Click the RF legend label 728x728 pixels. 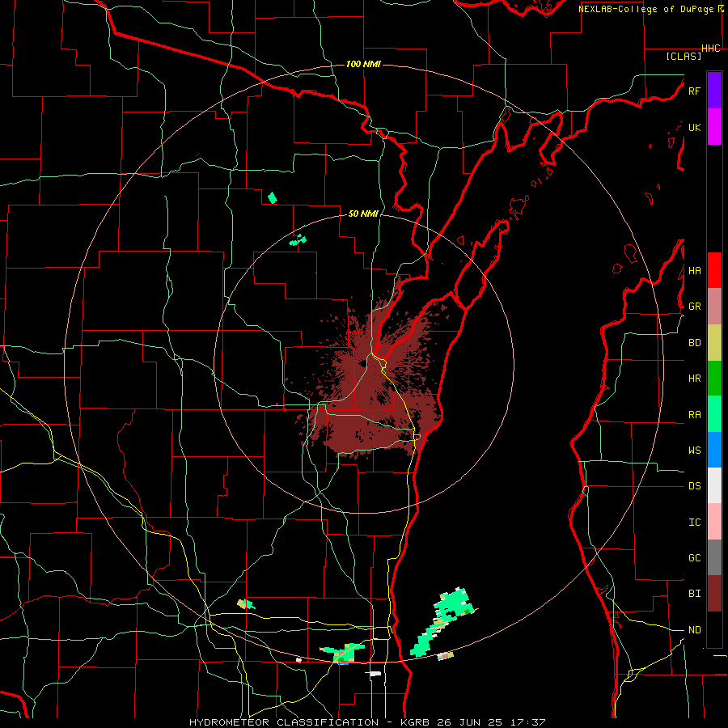click(x=694, y=91)
